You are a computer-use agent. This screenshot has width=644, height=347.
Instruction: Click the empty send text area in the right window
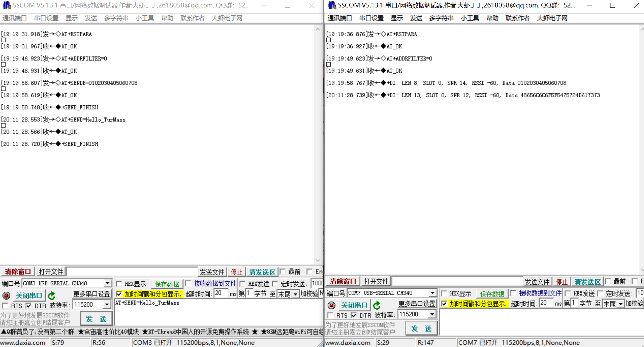541,322
